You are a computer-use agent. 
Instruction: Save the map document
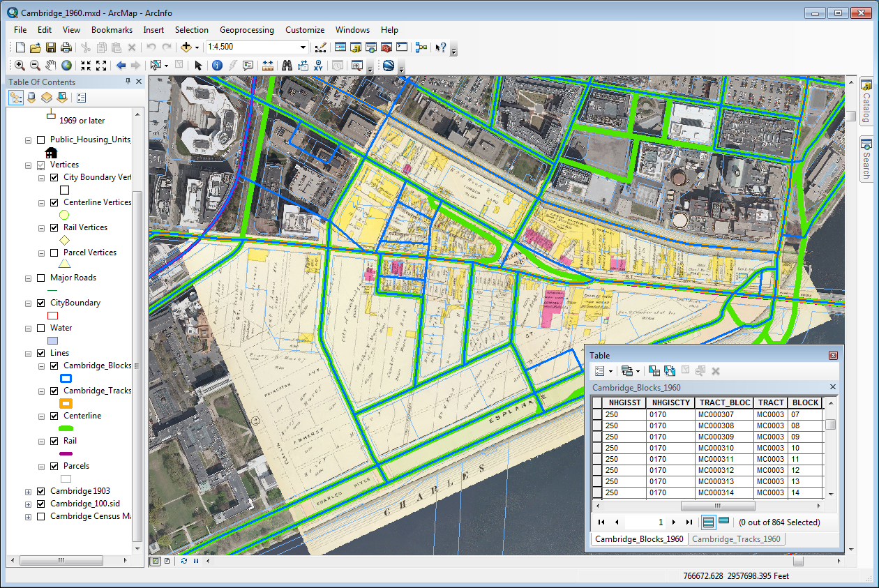[x=51, y=47]
